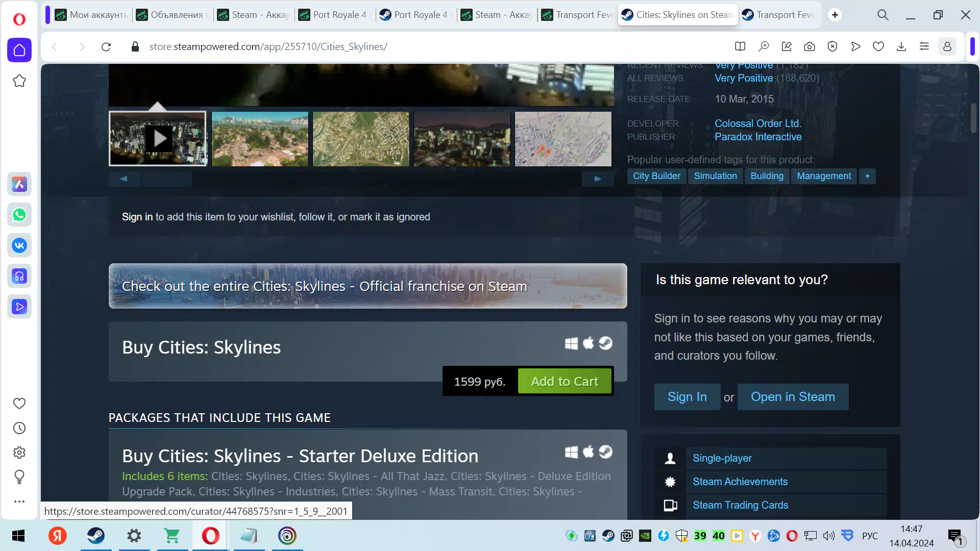The image size is (980, 551).
Task: Open the Management tag
Action: point(824,176)
